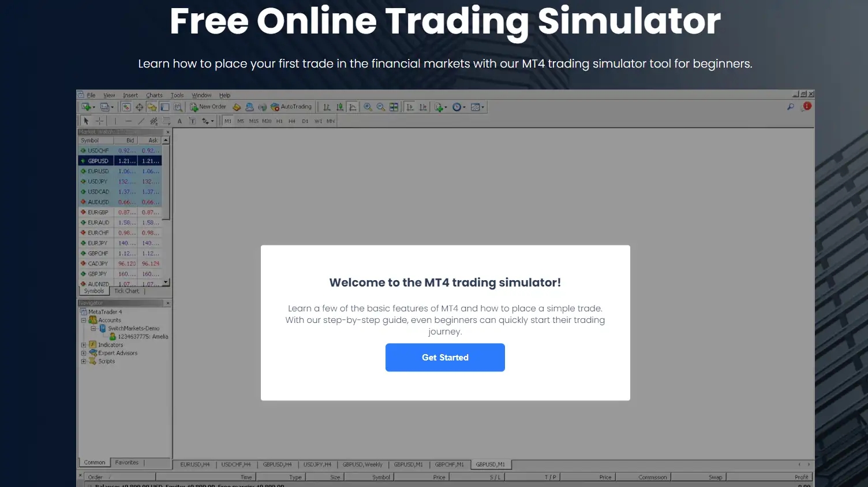This screenshot has height=487, width=868.
Task: Select the Equidistant Channel tool
Action: coord(154,121)
